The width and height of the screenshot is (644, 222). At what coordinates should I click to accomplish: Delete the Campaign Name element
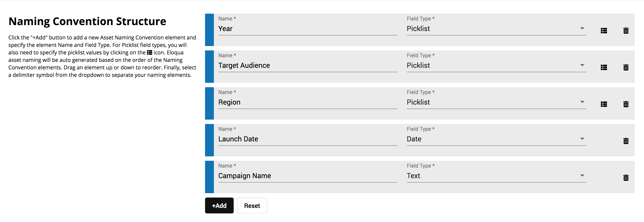coord(626,178)
